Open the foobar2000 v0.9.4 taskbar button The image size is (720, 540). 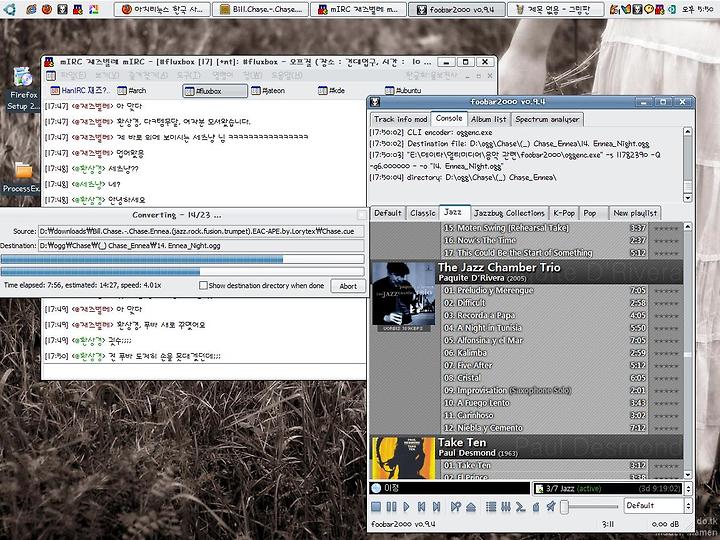click(456, 9)
